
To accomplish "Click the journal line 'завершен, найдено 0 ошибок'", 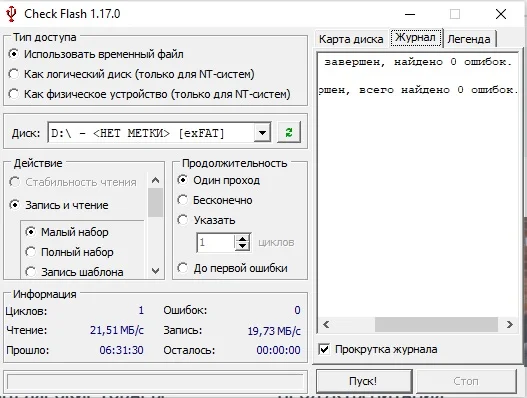I will coord(418,62).
